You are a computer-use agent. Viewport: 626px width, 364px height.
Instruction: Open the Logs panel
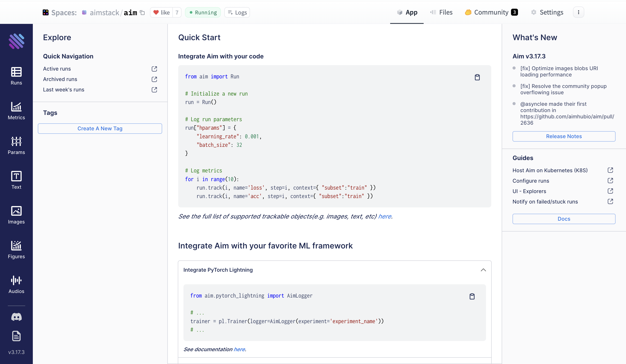(237, 12)
